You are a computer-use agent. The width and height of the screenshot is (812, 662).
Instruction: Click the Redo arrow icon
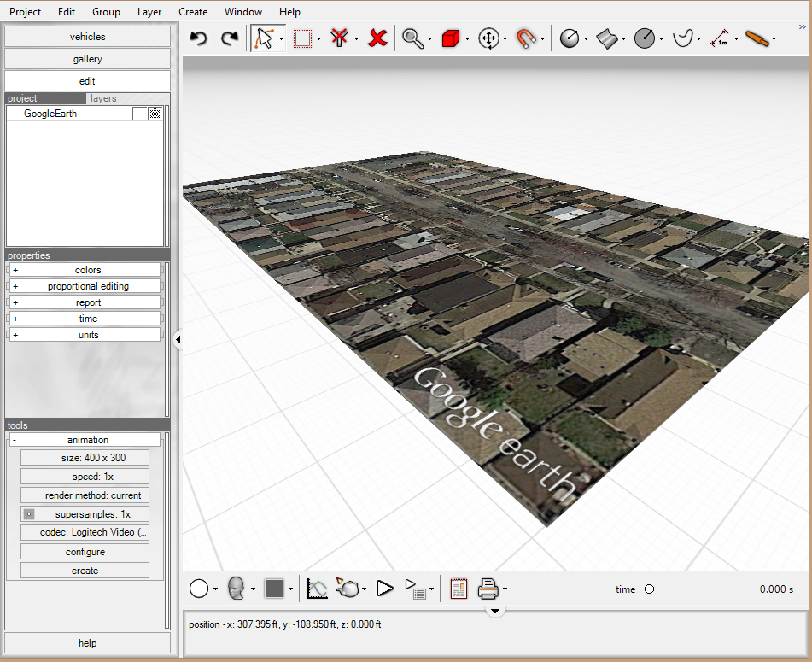pos(230,38)
